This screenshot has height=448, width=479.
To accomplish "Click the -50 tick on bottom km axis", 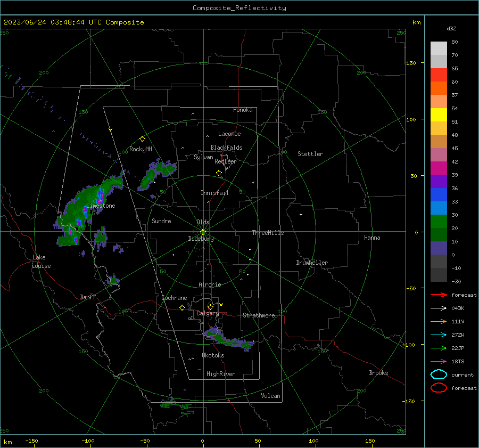I will (145, 441).
